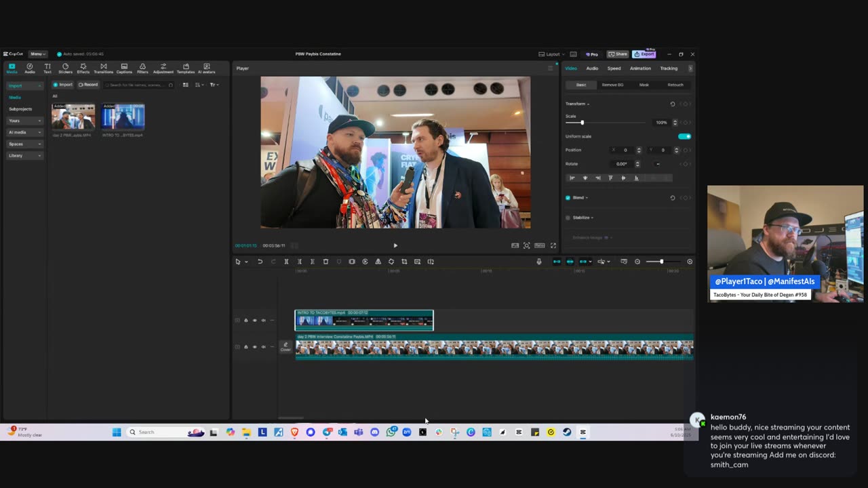This screenshot has height=488, width=868.
Task: Open the Captions panel
Action: (124, 68)
